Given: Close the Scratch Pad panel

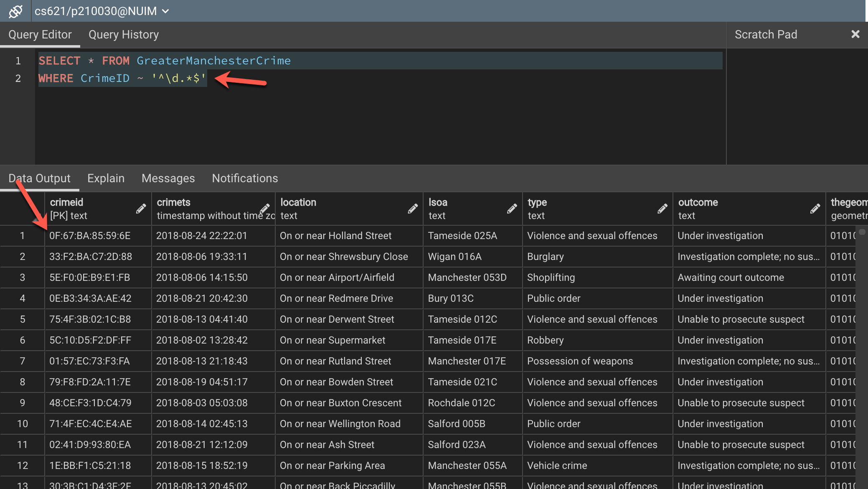Looking at the screenshot, I should [x=855, y=34].
